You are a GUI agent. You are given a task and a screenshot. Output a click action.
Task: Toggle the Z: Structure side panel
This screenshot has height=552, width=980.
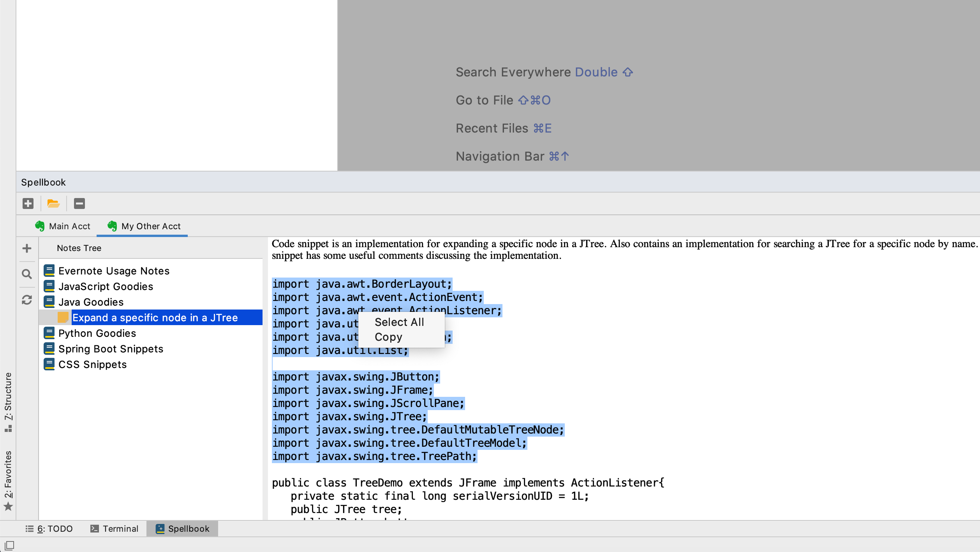[8, 402]
